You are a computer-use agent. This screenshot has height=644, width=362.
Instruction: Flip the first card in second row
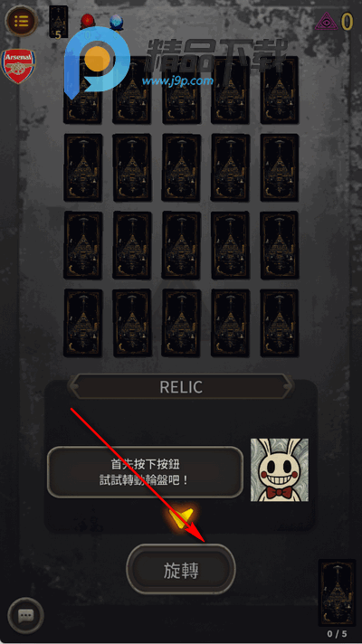(x=83, y=167)
